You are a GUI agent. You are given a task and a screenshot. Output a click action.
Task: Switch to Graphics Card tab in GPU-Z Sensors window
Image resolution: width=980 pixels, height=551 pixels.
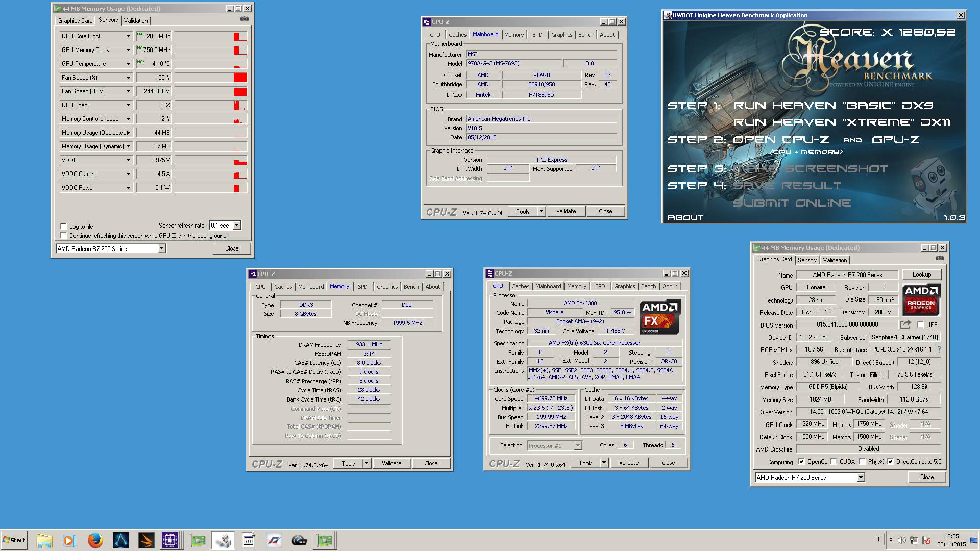pos(75,21)
